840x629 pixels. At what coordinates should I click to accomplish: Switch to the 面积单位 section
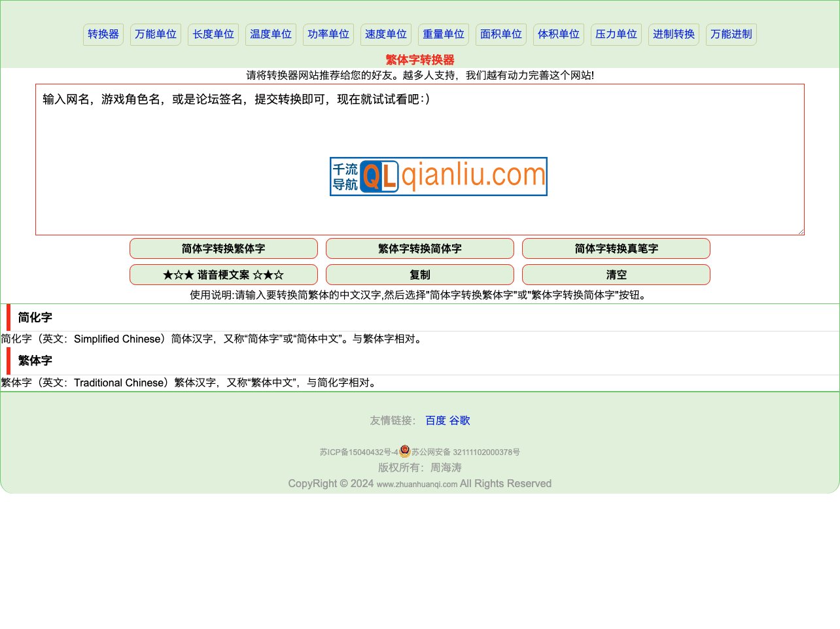(x=500, y=34)
